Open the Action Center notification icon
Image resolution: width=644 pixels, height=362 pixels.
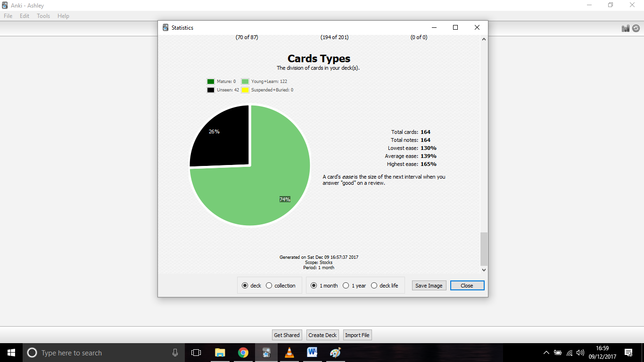[628, 353]
